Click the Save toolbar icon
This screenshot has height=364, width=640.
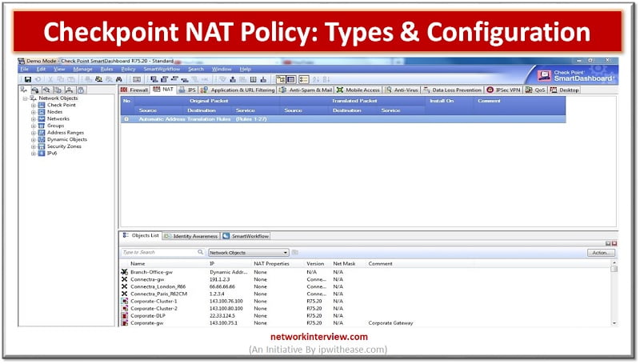[x=28, y=79]
